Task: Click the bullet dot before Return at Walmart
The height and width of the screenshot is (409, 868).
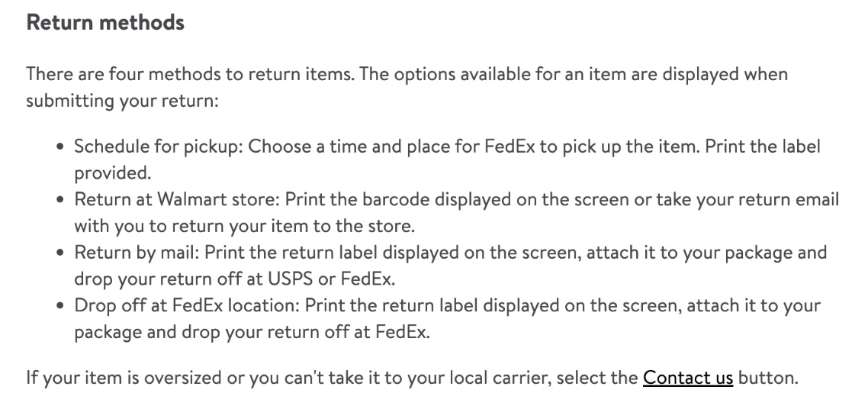Action: pos(59,201)
